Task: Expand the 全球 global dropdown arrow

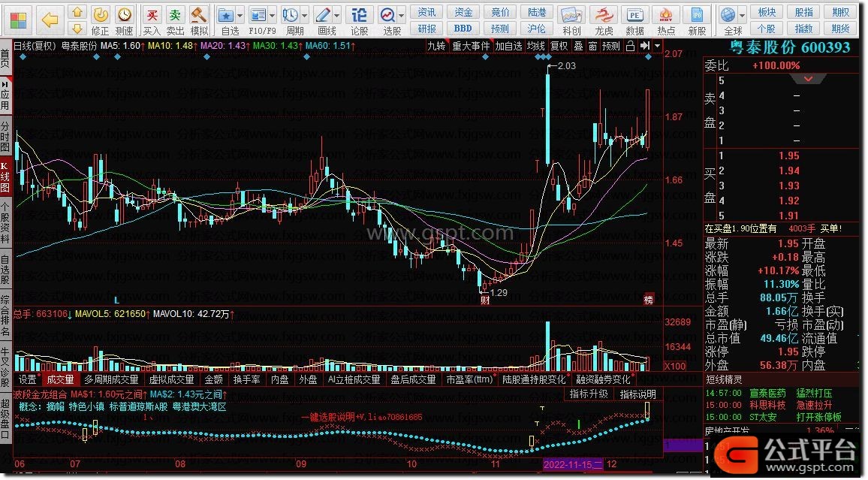Action: (x=743, y=16)
